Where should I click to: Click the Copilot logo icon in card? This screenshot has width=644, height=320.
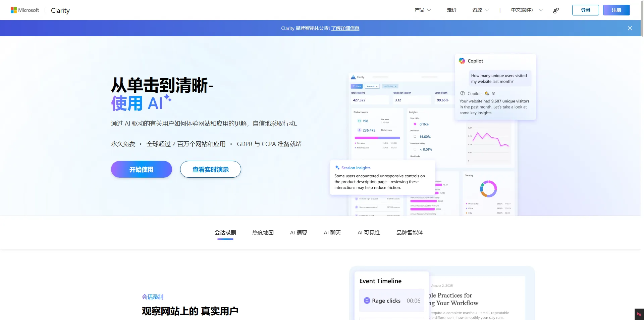462,61
